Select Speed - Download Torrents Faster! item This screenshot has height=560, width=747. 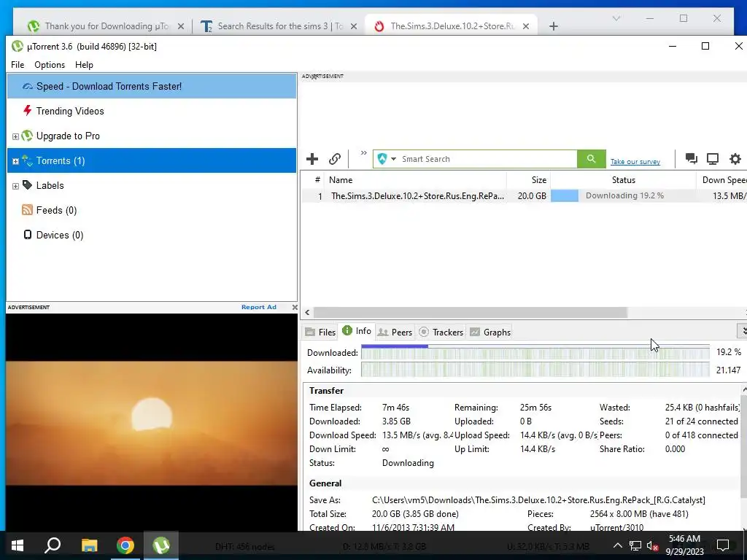tap(152, 86)
